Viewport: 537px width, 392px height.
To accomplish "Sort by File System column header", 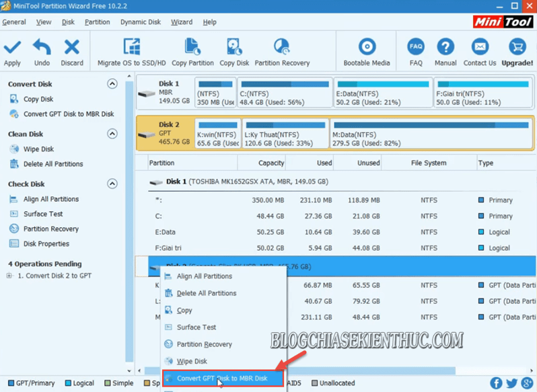I will pyautogui.click(x=429, y=163).
